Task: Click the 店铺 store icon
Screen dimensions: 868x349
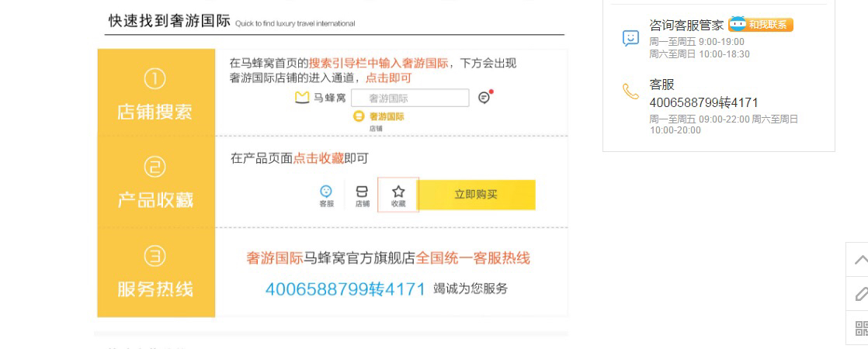Action: pyautogui.click(x=362, y=192)
